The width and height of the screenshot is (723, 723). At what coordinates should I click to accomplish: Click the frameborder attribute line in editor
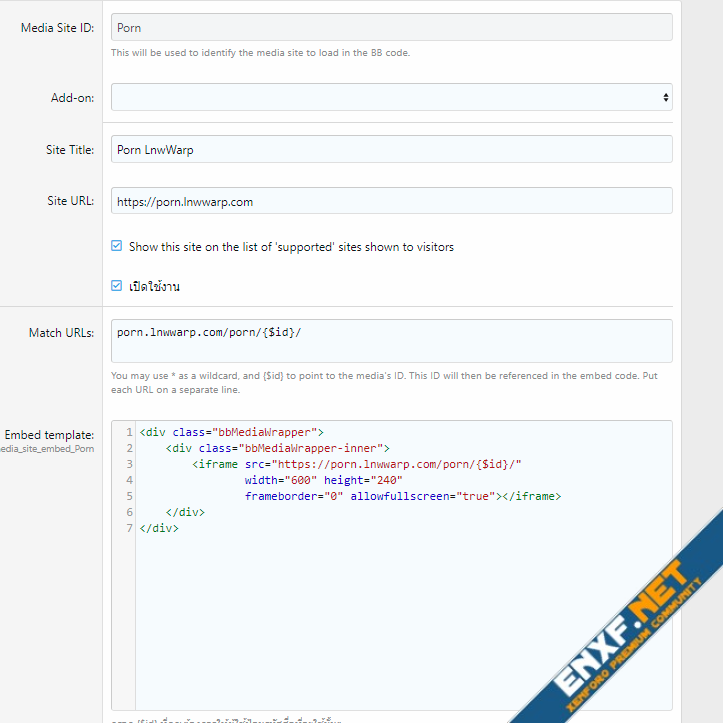click(402, 497)
